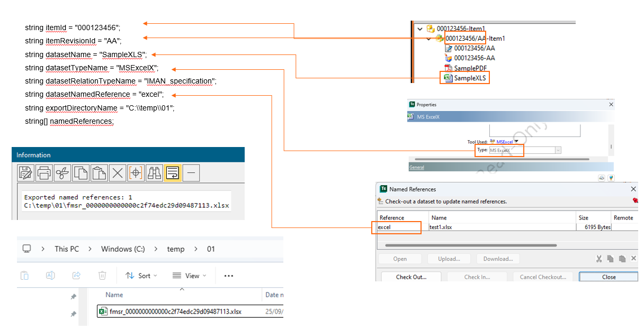Select the 000123456/AA form entry
Image resolution: width=644 pixels, height=330 pixels.
pyautogui.click(x=475, y=48)
